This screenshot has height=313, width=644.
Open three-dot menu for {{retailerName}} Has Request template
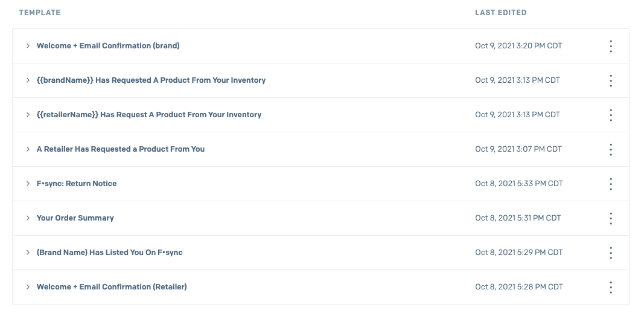coord(611,115)
